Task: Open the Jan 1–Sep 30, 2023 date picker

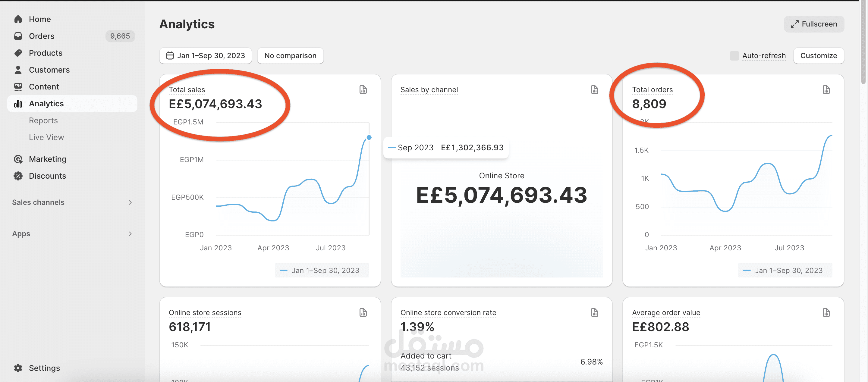Action: coord(206,55)
